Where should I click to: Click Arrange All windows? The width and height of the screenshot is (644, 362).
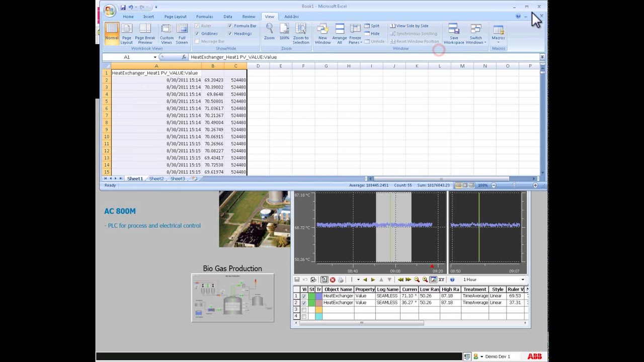(340, 34)
